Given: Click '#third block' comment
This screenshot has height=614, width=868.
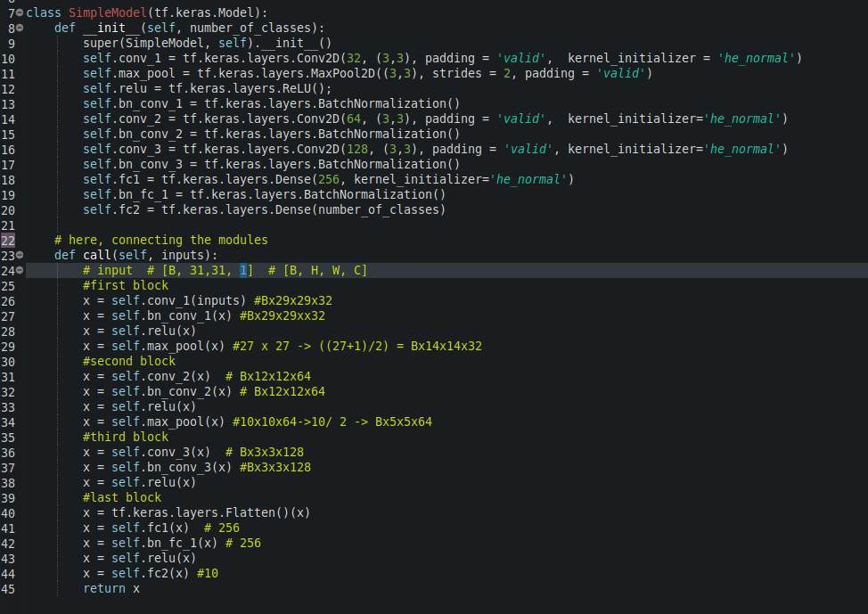Looking at the screenshot, I should pyautogui.click(x=126, y=437).
